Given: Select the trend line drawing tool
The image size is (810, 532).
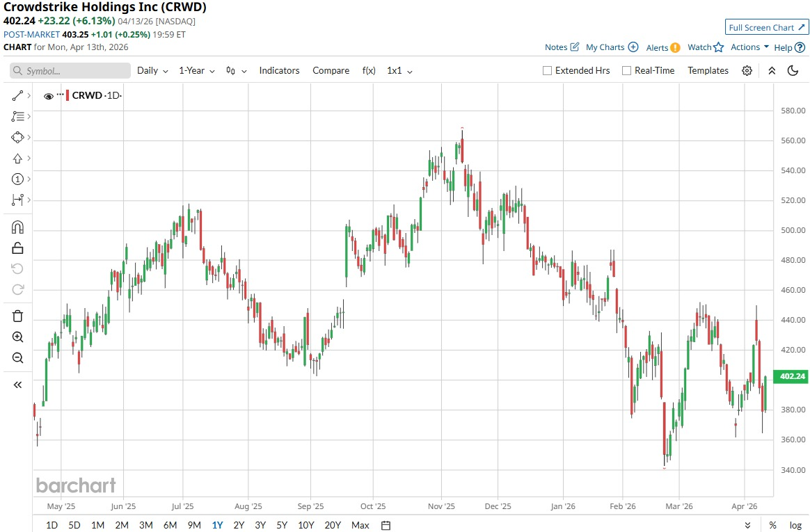Looking at the screenshot, I should coord(17,95).
